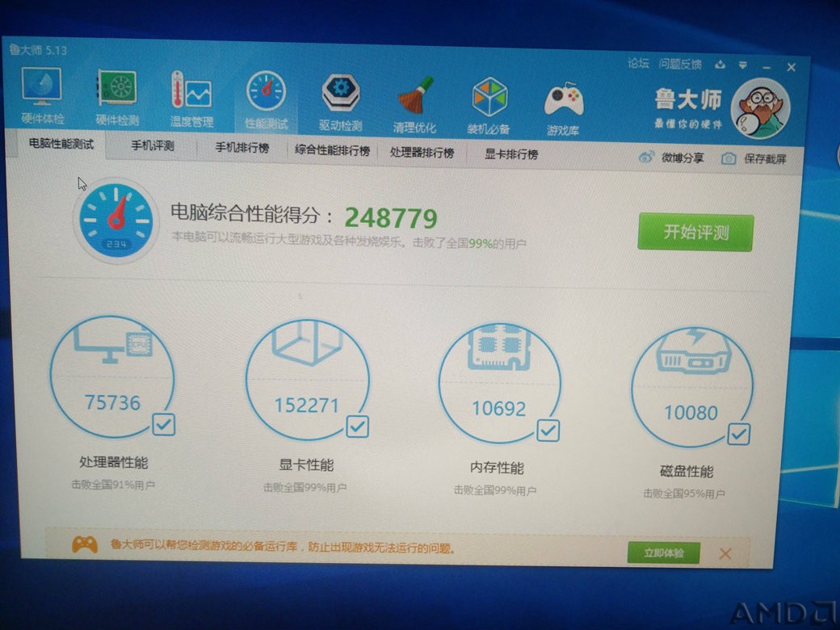840x630 pixels.
Task: Click the graphics score 152271
Action: [306, 405]
